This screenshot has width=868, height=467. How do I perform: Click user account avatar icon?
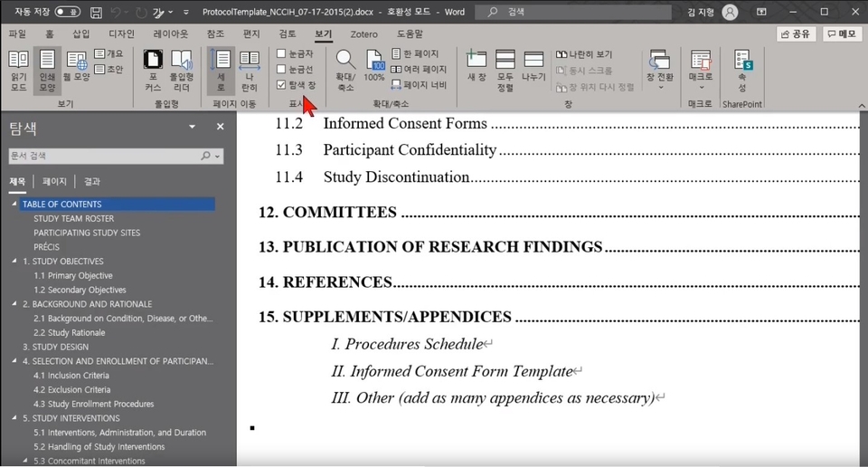pyautogui.click(x=731, y=12)
